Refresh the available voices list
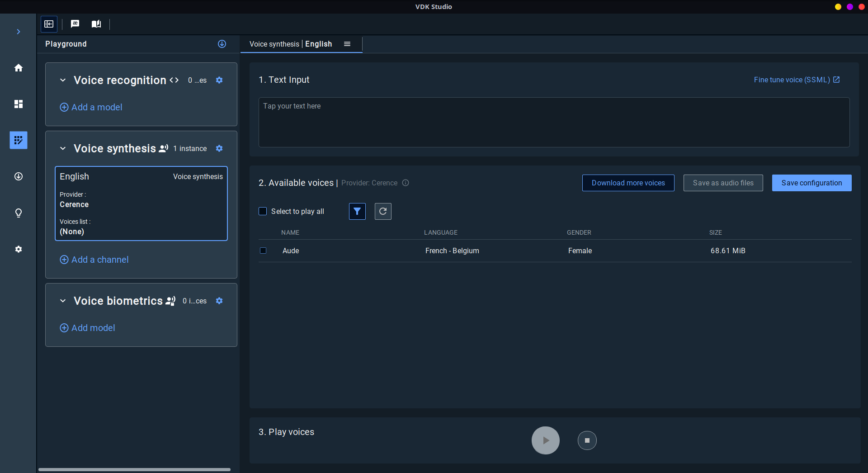This screenshot has height=473, width=868. click(x=383, y=211)
